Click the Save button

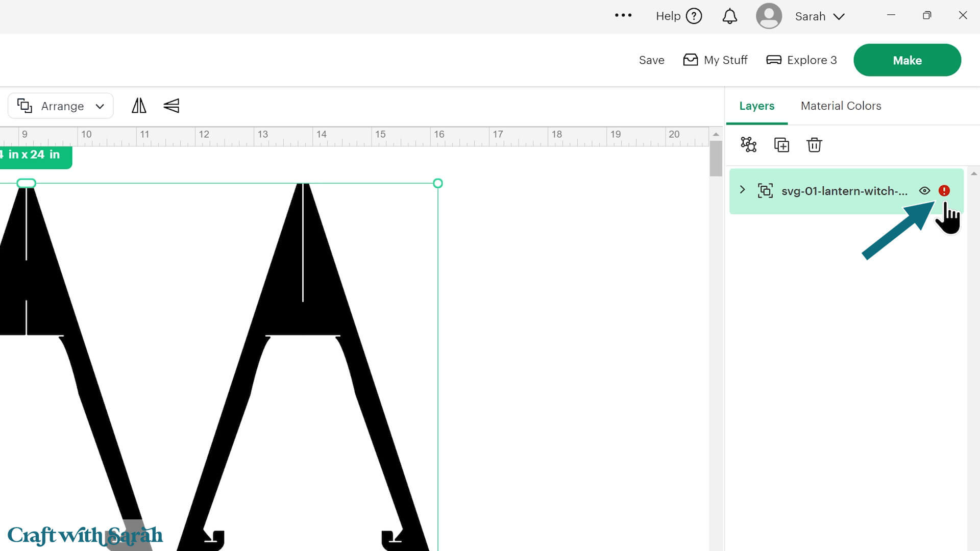(x=651, y=60)
